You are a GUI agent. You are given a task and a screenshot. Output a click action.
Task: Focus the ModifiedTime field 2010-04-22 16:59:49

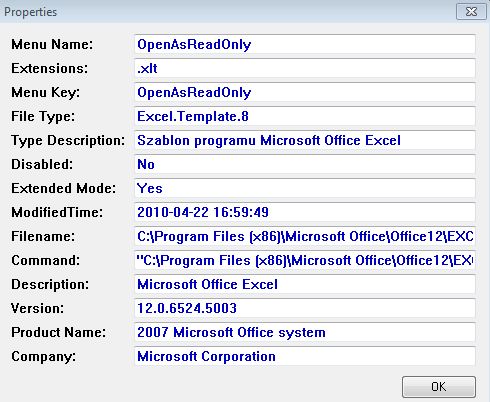pyautogui.click(x=305, y=212)
